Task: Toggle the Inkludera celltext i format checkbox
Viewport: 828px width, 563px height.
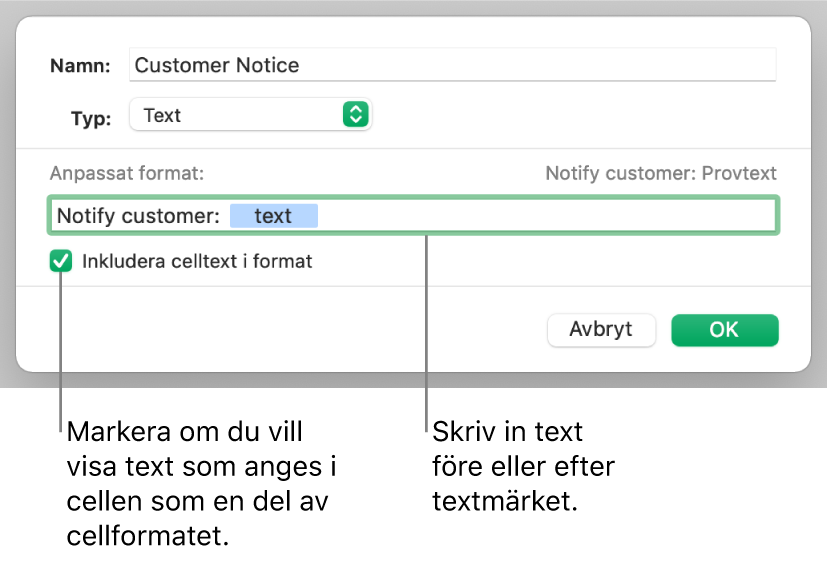Action: (62, 262)
